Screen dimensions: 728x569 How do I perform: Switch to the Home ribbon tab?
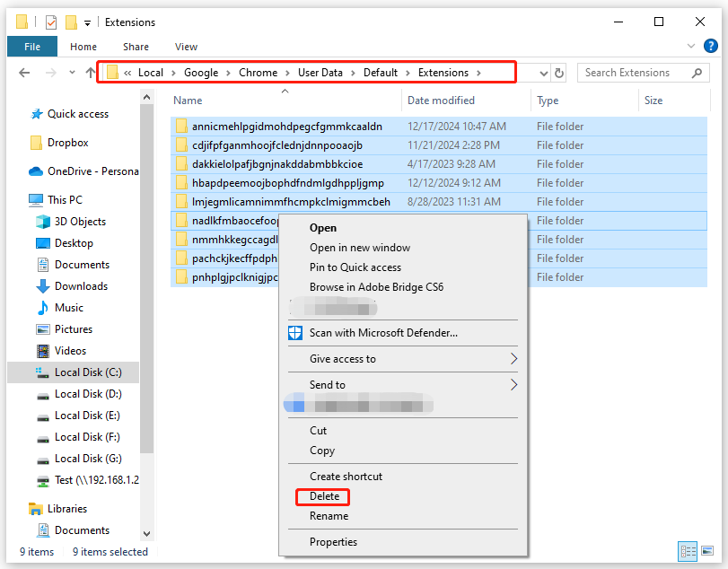tap(83, 47)
